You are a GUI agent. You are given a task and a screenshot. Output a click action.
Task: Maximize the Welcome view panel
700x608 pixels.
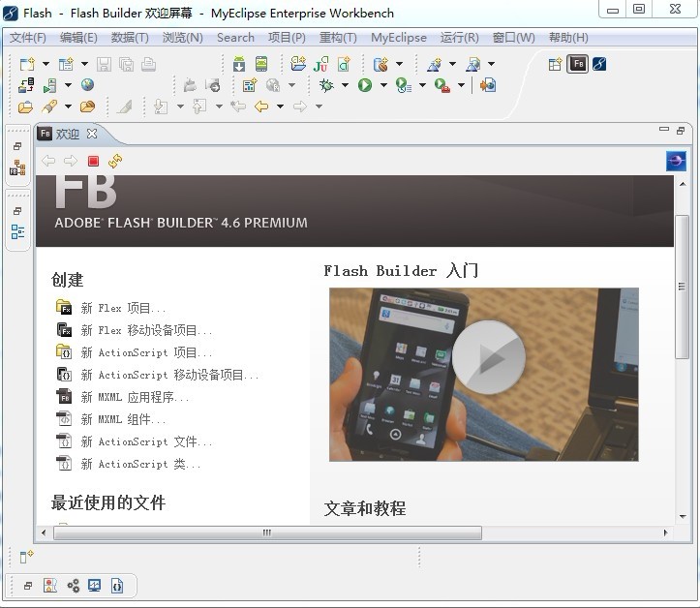pyautogui.click(x=681, y=131)
